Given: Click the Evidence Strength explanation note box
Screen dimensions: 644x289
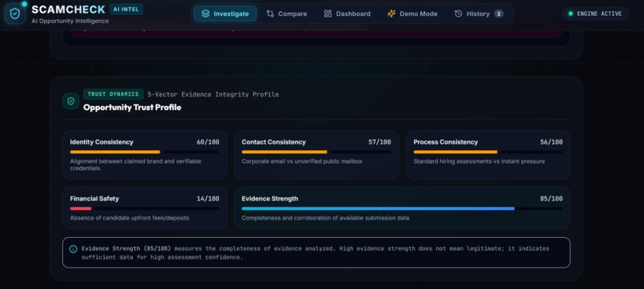Looking at the screenshot, I should (x=316, y=252).
